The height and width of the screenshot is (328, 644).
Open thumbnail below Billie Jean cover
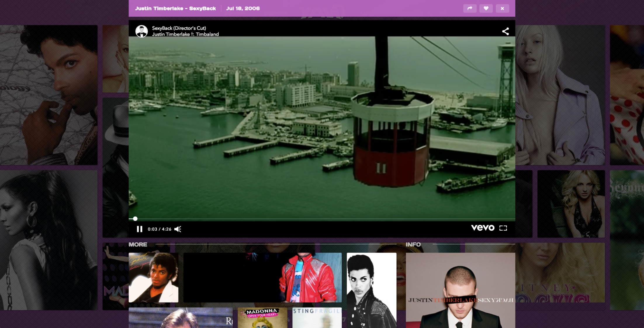click(181, 318)
